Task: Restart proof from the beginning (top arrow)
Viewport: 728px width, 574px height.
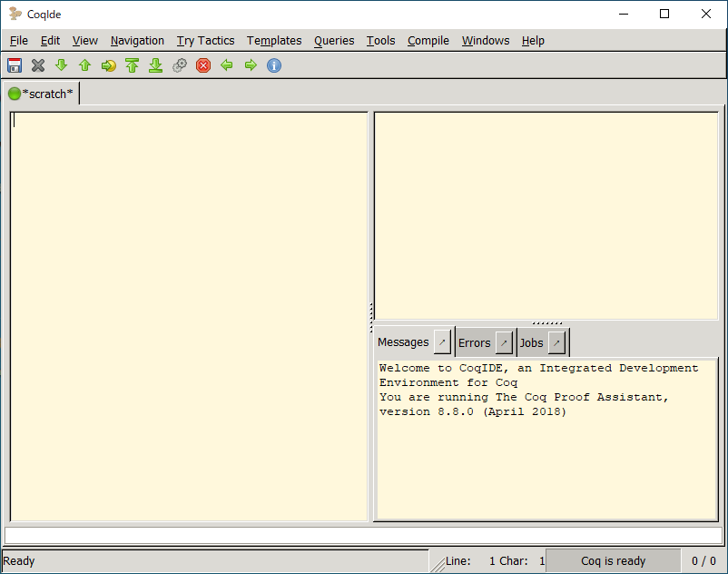Action: click(132, 64)
